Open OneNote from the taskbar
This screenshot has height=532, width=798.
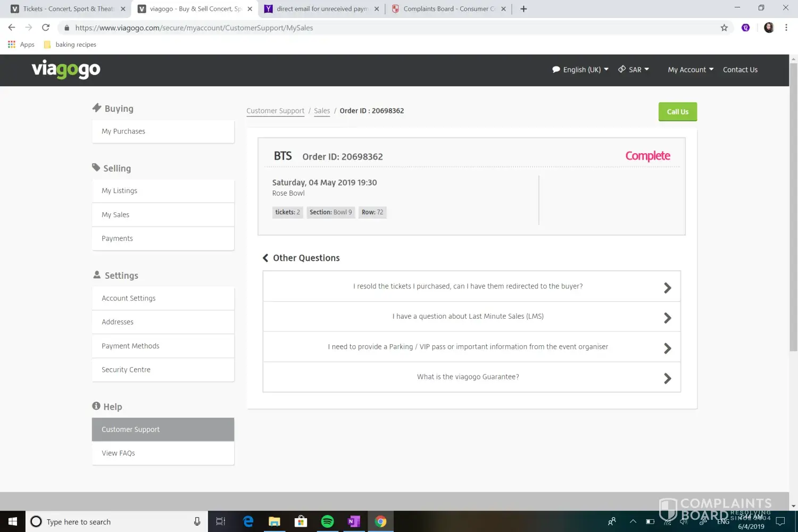pos(354,521)
